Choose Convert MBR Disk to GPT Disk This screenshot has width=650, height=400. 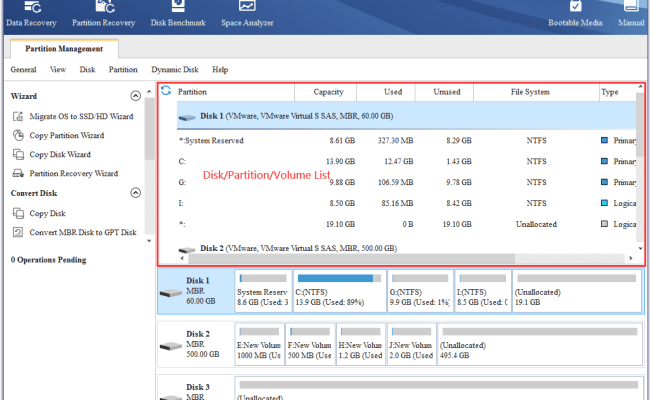point(83,233)
